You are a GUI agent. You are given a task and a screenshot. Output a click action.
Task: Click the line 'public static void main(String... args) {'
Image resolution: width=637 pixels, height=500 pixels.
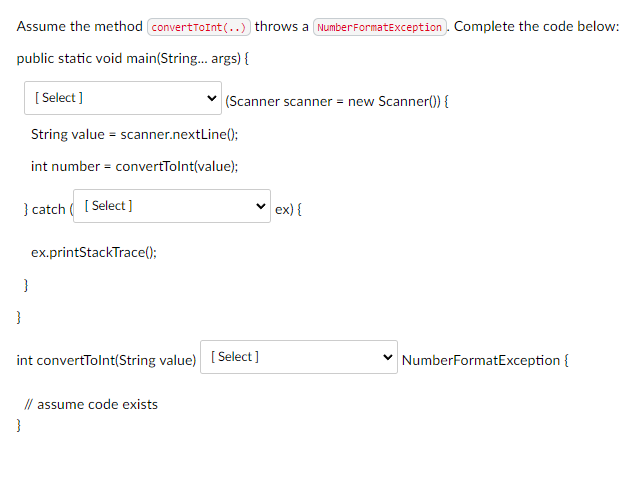(x=132, y=58)
